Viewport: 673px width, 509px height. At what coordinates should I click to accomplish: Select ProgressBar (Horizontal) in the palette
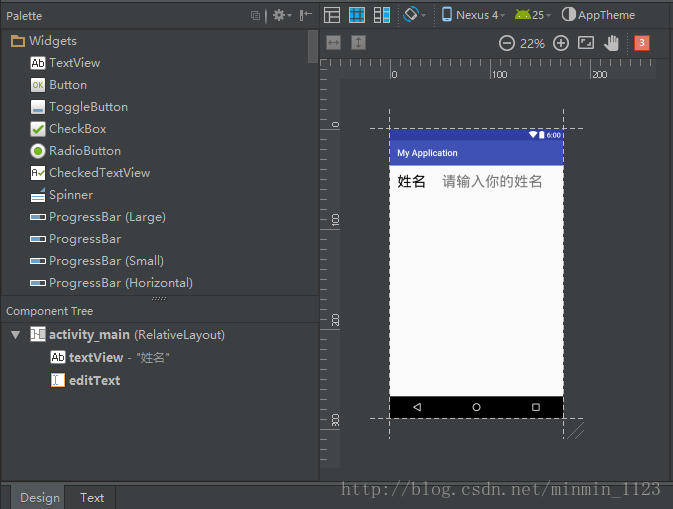point(112,283)
